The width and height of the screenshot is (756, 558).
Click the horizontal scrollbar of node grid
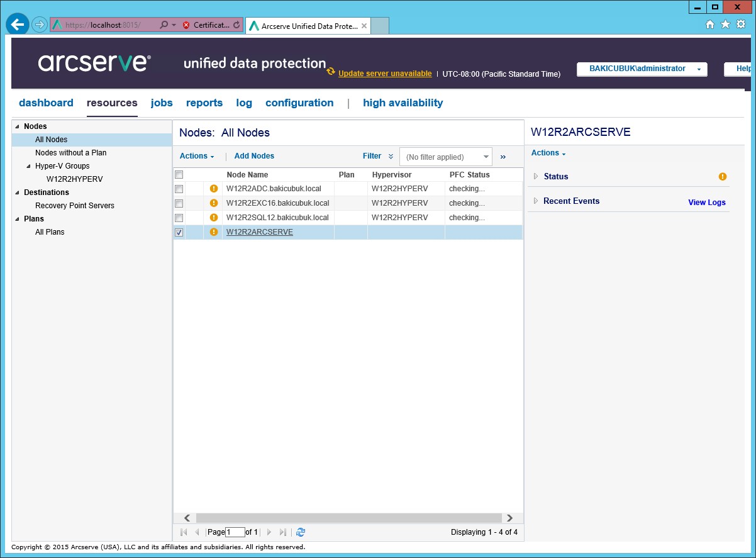click(x=348, y=518)
